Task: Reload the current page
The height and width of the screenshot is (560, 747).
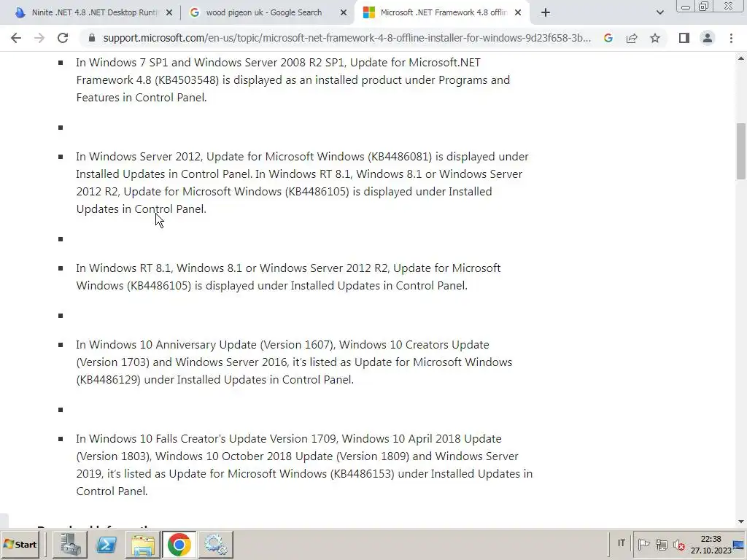Action: (63, 38)
